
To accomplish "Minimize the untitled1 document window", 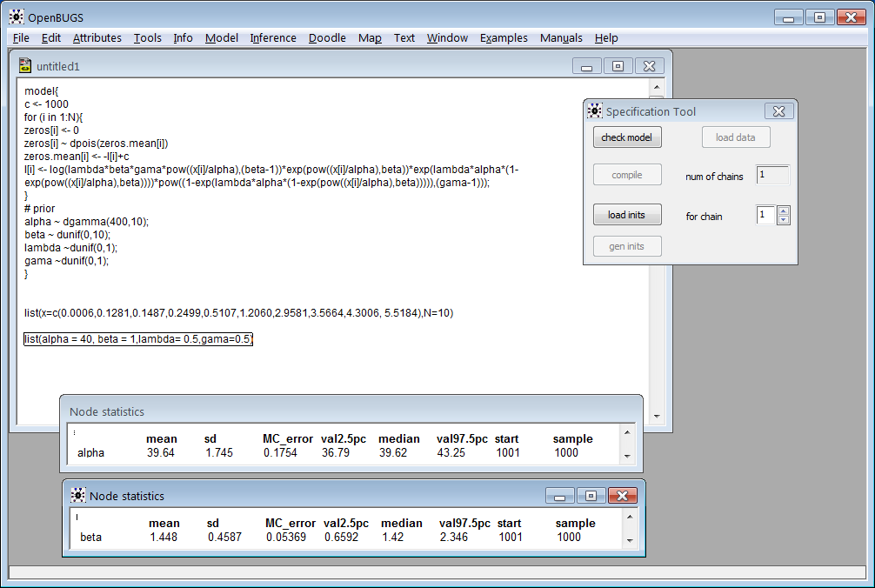I will pyautogui.click(x=586, y=66).
